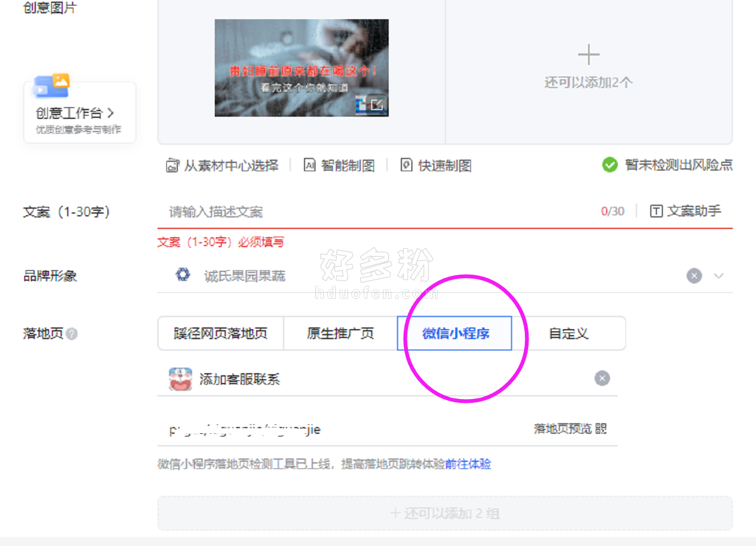This screenshot has height=546, width=756.
Task: Open the 品牌形象 dropdown field
Action: point(445,276)
